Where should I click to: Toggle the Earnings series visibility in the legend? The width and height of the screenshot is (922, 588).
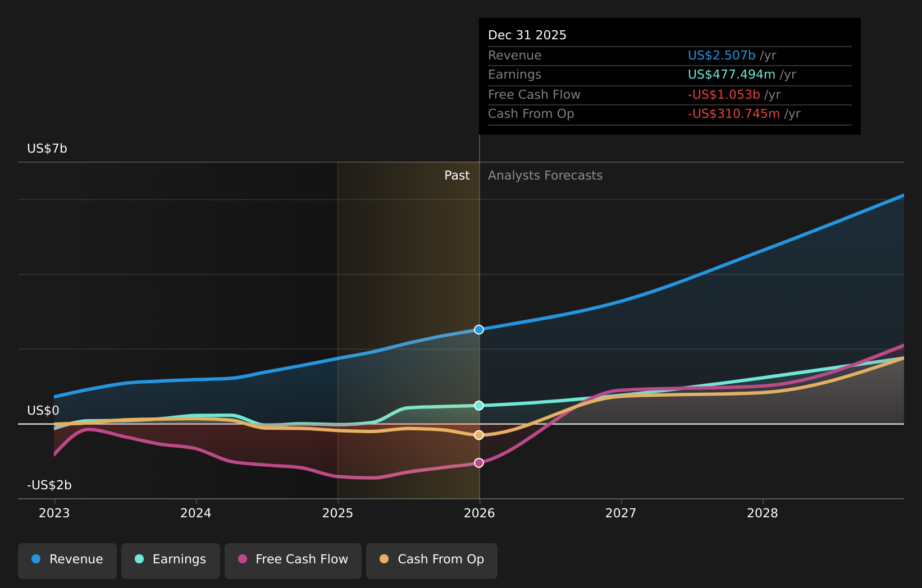coord(170,559)
